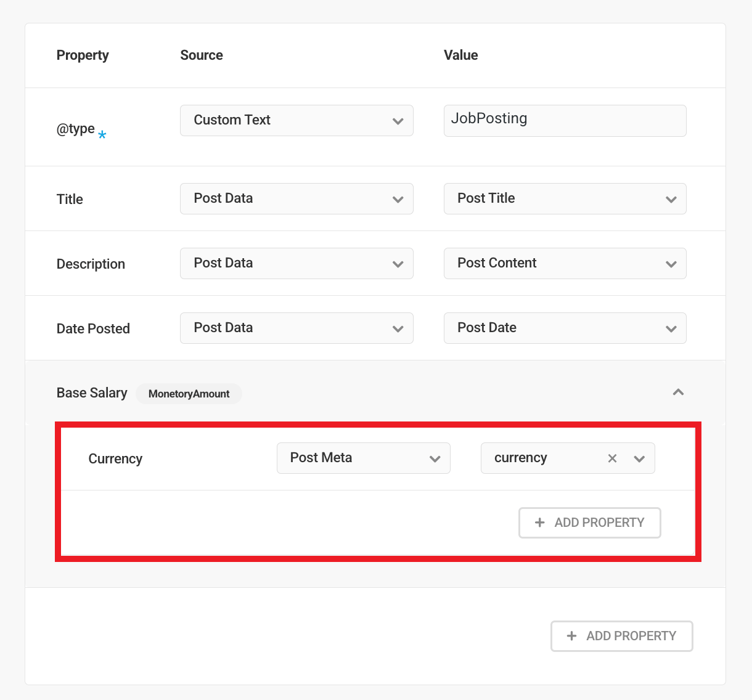Click the dropdown arrow on currency field
This screenshot has width=752, height=700.
tap(640, 458)
